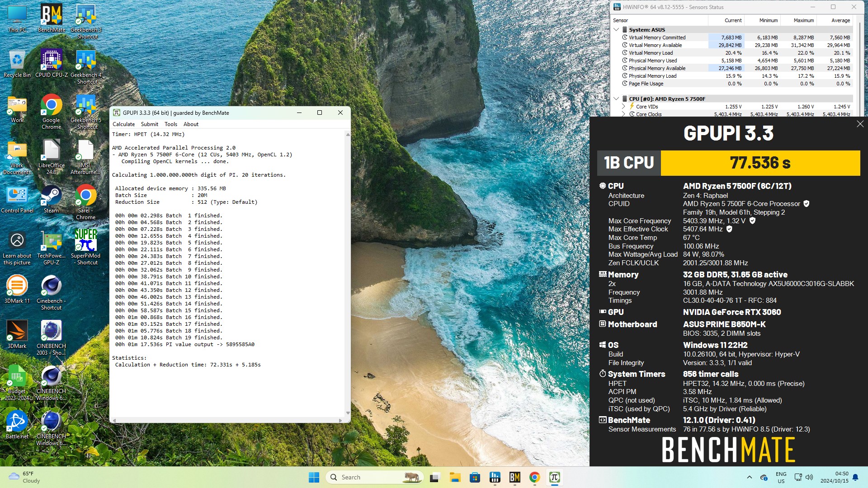Image resolution: width=868 pixels, height=488 pixels.
Task: Sort HWiNFO by the Current column header
Action: click(x=726, y=20)
